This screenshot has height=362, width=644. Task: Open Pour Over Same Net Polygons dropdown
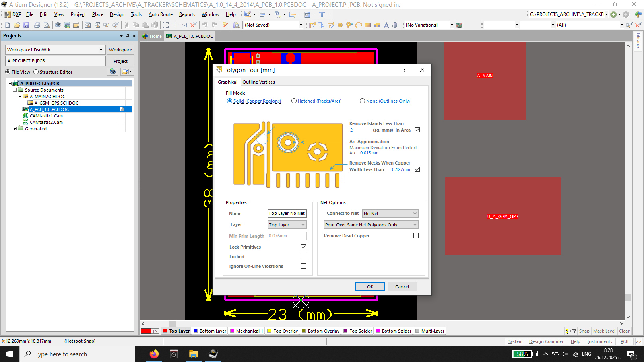click(371, 225)
